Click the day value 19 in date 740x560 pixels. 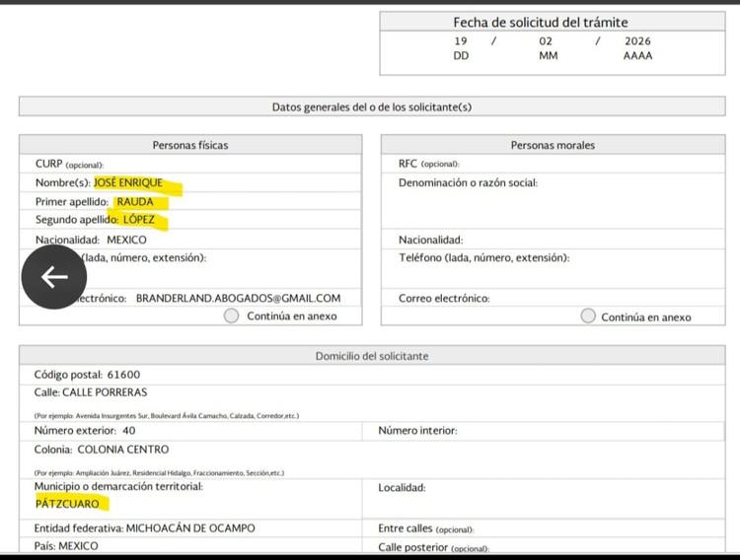pos(461,41)
